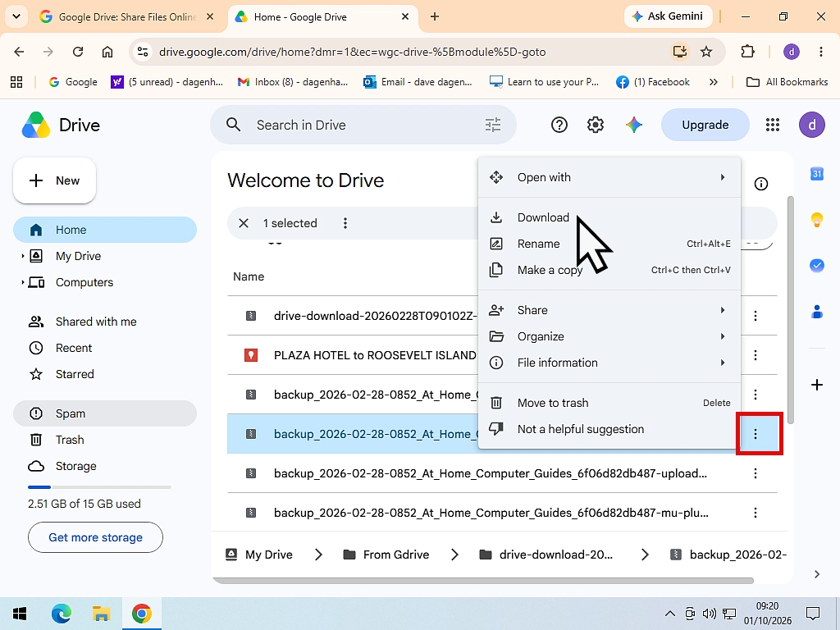This screenshot has width=840, height=630.
Task: Click the Ask Gemini button
Action: pos(668,16)
